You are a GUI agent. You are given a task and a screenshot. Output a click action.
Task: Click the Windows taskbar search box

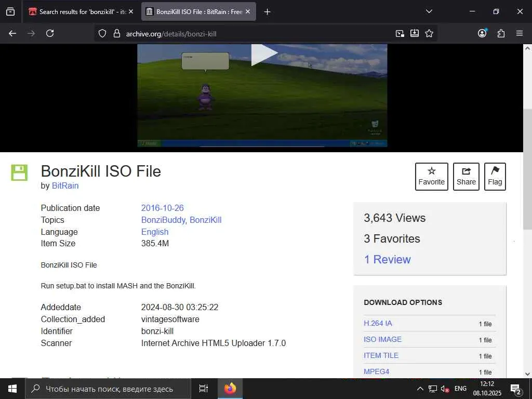coord(108,389)
